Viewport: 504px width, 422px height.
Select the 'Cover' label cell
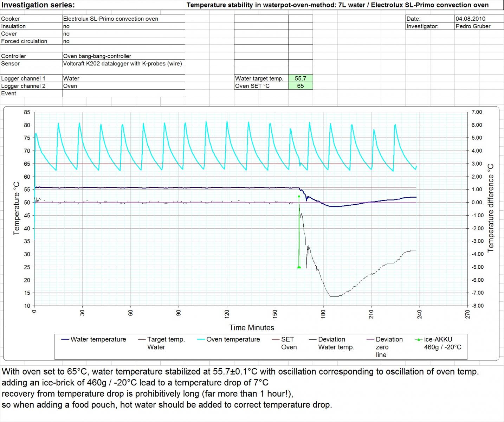[31, 33]
